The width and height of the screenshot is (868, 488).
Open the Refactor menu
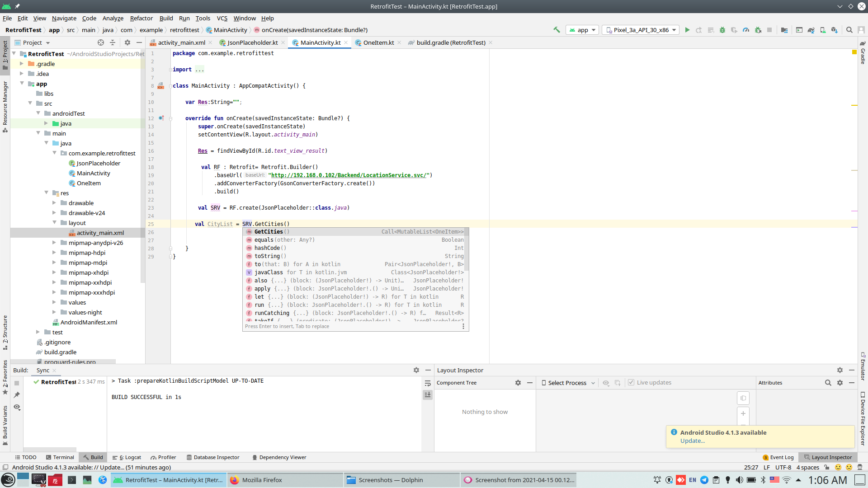point(141,18)
